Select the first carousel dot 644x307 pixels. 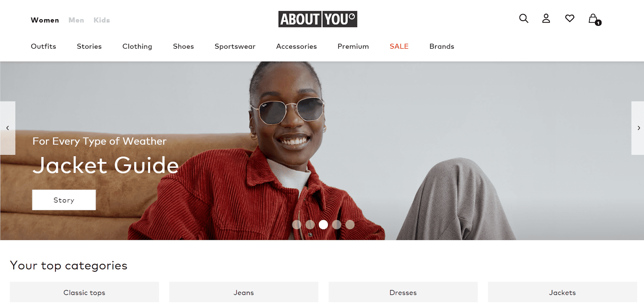297,225
